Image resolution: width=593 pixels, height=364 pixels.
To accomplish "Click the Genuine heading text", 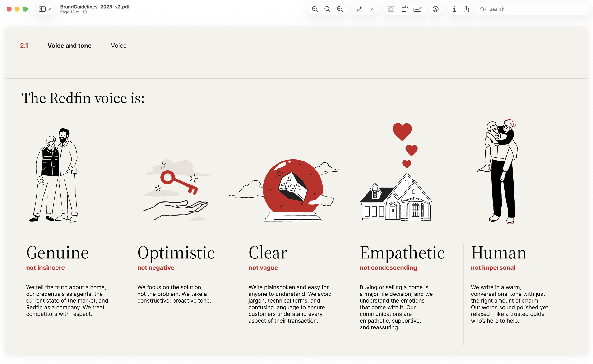I will point(57,253).
